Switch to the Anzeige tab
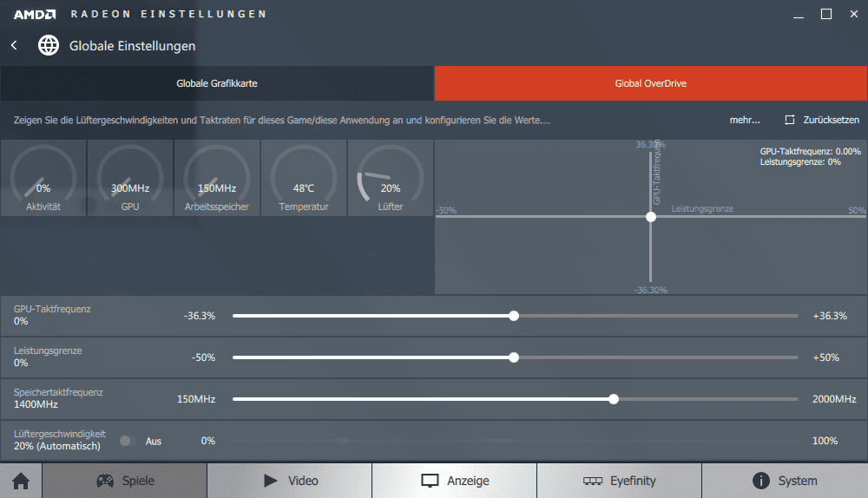The width and height of the screenshot is (868, 498). tap(455, 481)
